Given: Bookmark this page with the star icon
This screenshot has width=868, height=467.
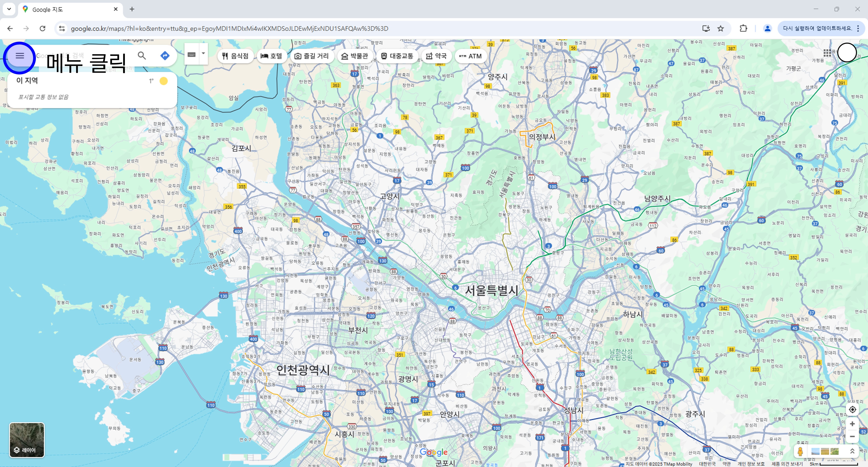Looking at the screenshot, I should tap(720, 28).
